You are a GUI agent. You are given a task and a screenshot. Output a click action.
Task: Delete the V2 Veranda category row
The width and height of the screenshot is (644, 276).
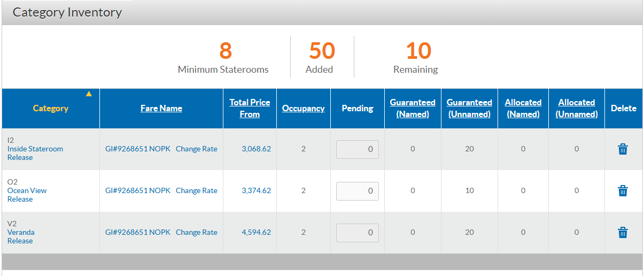coord(623,233)
